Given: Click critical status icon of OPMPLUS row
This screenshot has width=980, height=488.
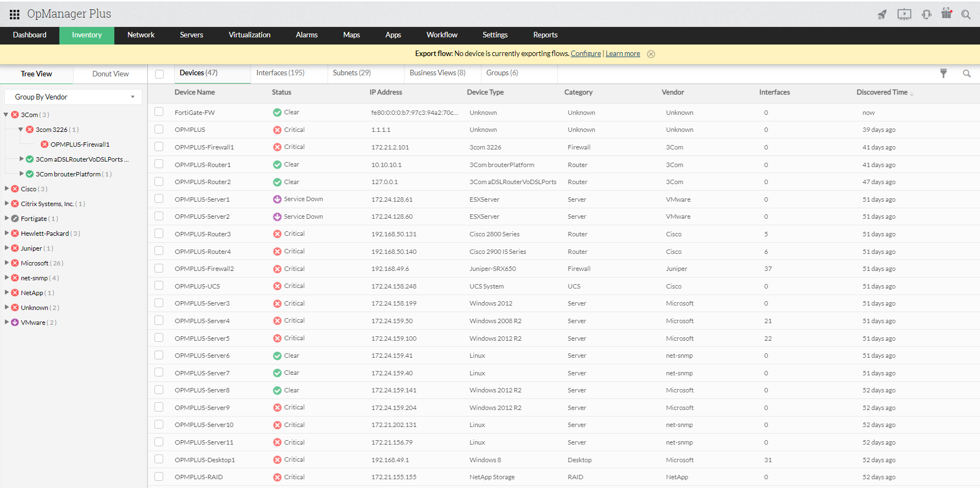Looking at the screenshot, I should tap(278, 130).
